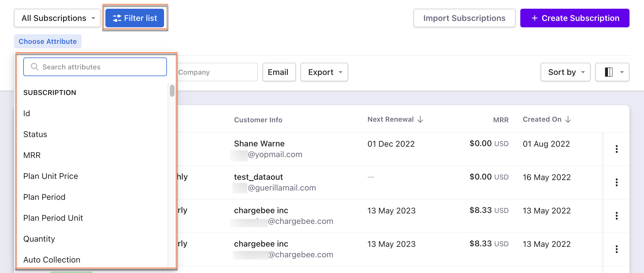Open kebab menu for Shane Warne row
The width and height of the screenshot is (644, 273).
616,149
